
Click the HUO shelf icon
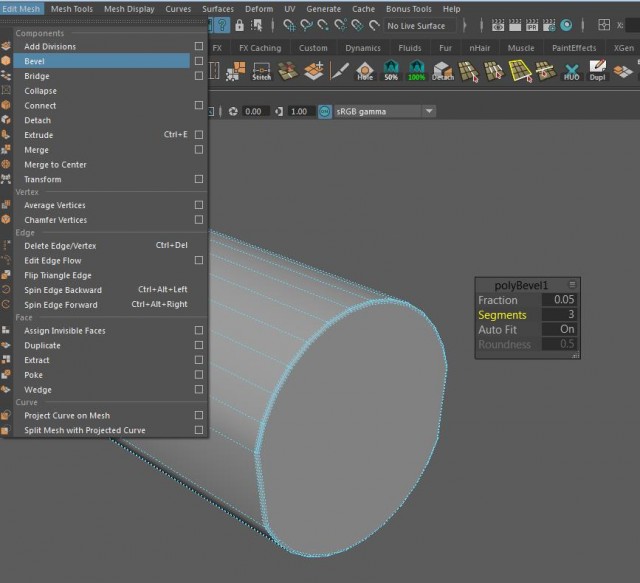(x=571, y=72)
